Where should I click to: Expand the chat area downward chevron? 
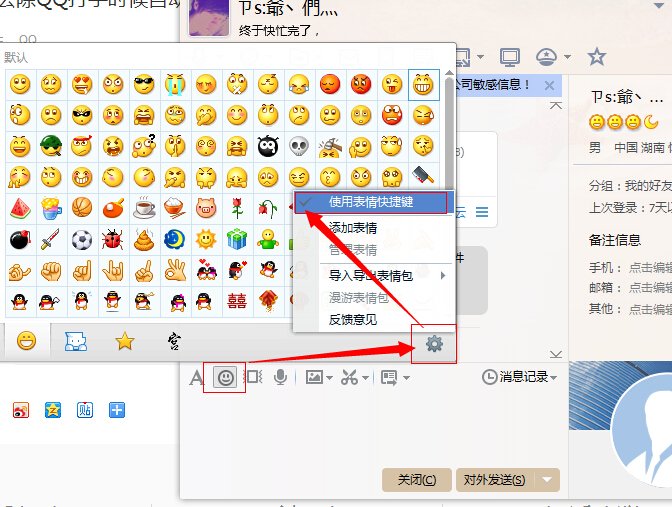[x=556, y=354]
